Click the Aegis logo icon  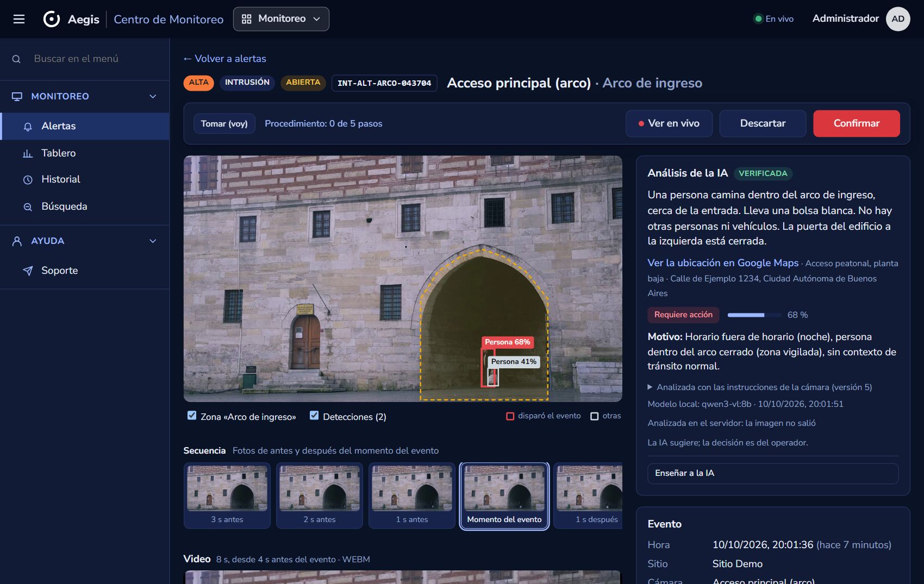tap(52, 19)
